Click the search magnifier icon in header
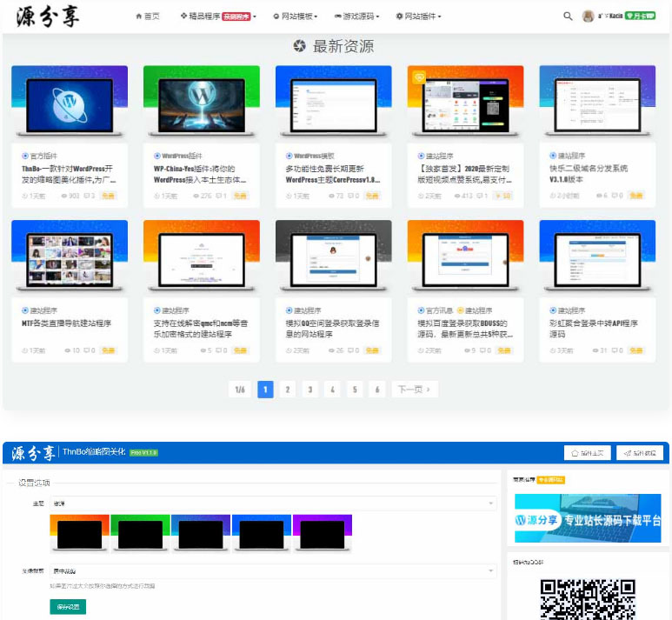Viewport: 672px width, 620px height. (x=568, y=16)
